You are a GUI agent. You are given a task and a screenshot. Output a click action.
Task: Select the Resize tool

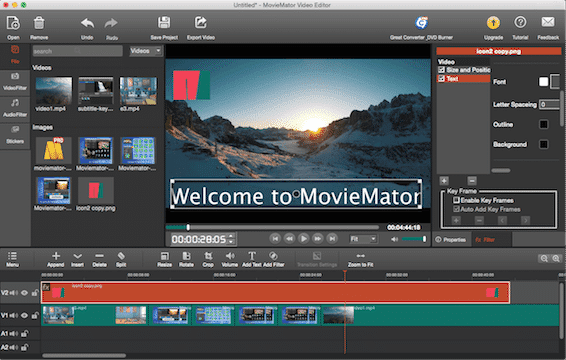click(165, 256)
